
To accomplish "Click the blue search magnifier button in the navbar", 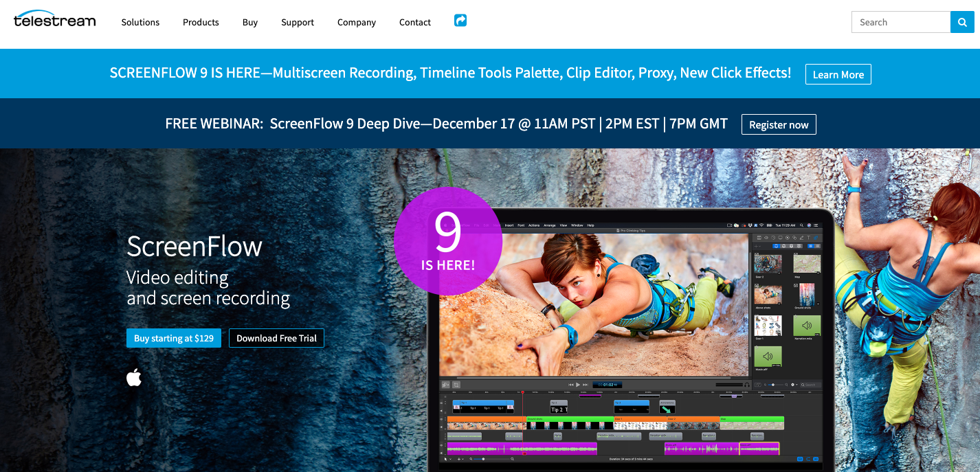I will pyautogui.click(x=962, y=21).
